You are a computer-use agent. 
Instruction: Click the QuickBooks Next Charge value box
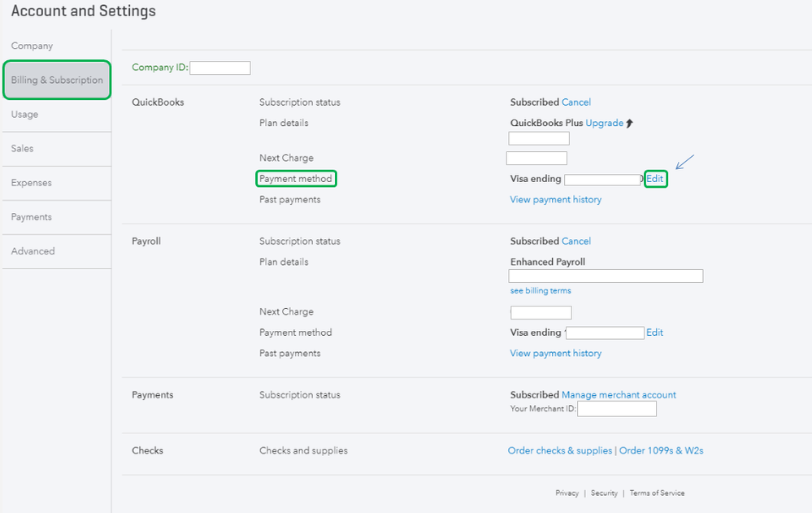536,158
